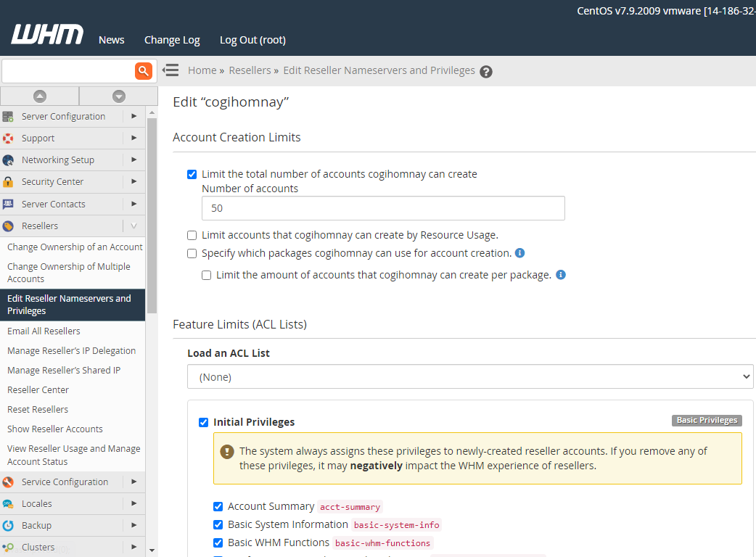Open the Change Log menu item
This screenshot has width=756, height=557.
[172, 40]
